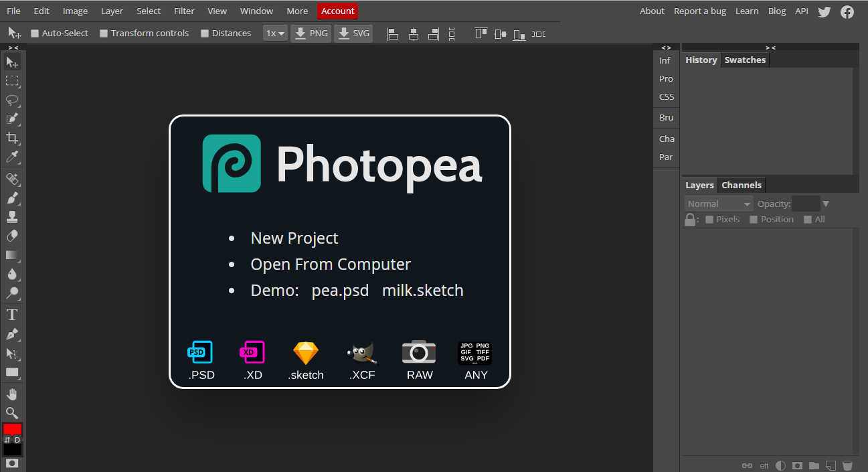Viewport: 868px width, 472px height.
Task: Click align horizontal centers icon
Action: pyautogui.click(x=414, y=33)
